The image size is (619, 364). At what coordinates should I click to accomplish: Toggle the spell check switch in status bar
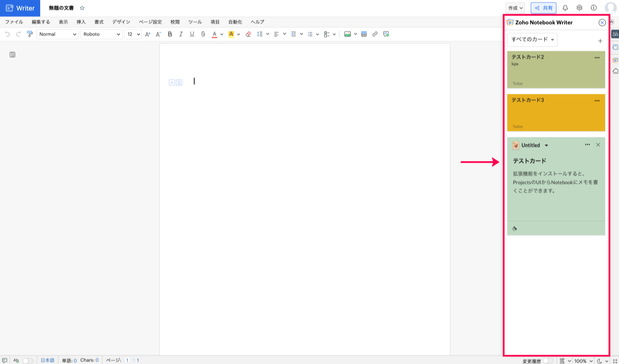[x=28, y=361]
